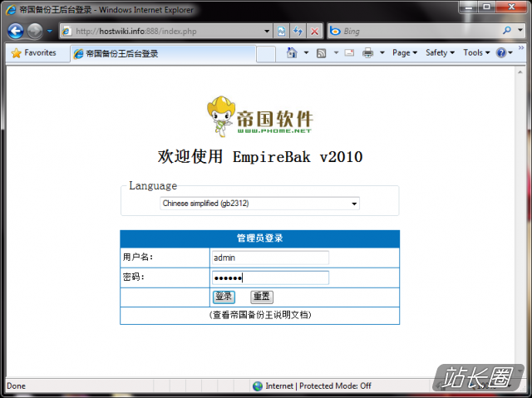
Task: Click the 登录 login button
Action: (224, 297)
